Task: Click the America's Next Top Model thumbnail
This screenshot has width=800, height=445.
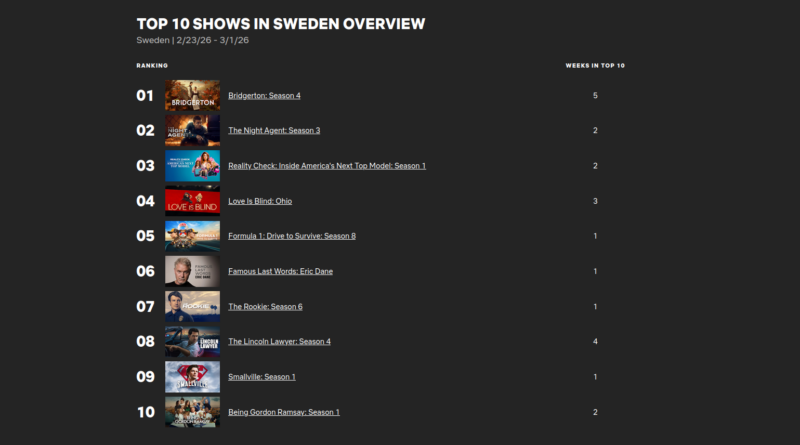Action: click(x=192, y=166)
